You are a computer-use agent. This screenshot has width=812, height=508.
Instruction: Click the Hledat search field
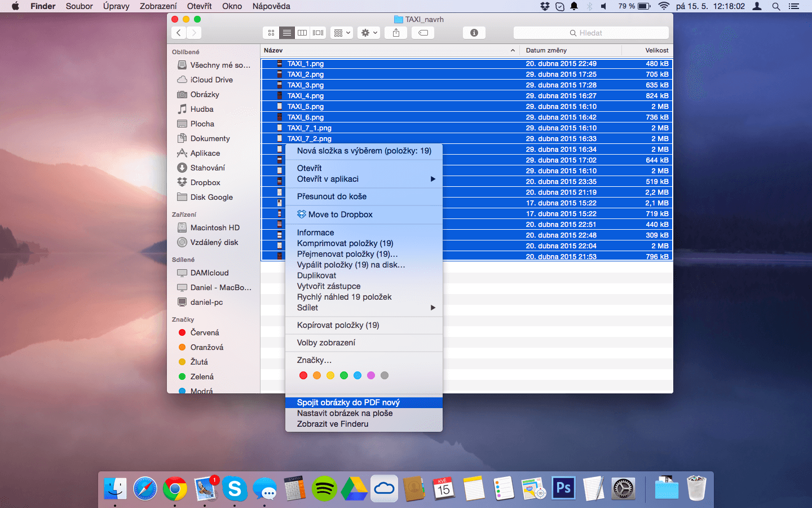coord(591,33)
